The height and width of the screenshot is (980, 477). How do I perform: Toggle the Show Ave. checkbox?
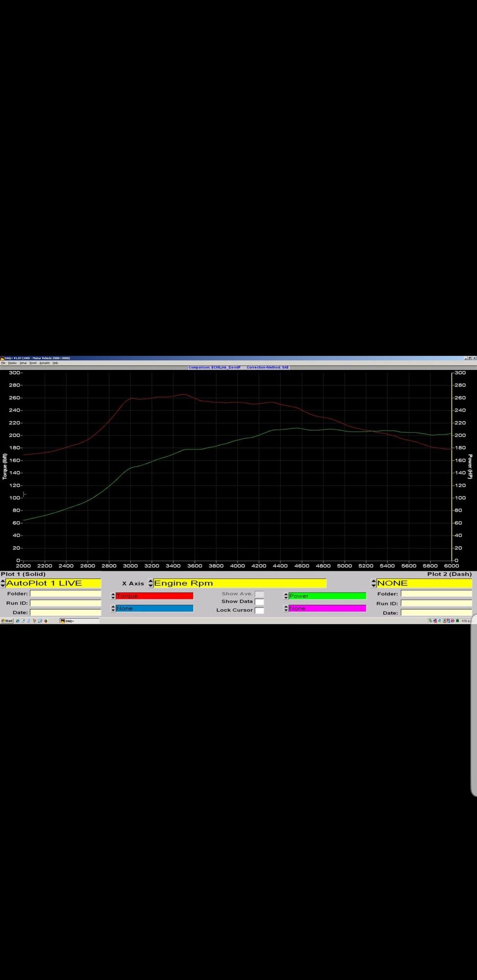click(x=259, y=594)
